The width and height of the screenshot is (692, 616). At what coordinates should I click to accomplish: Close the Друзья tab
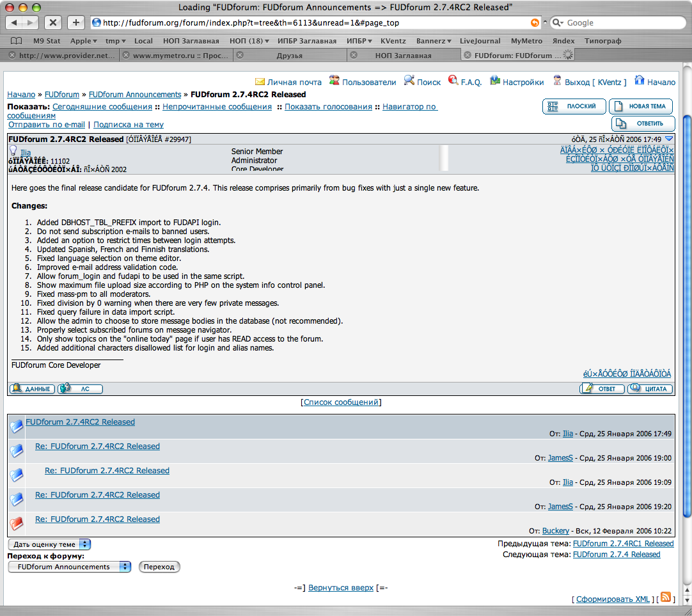(240, 55)
